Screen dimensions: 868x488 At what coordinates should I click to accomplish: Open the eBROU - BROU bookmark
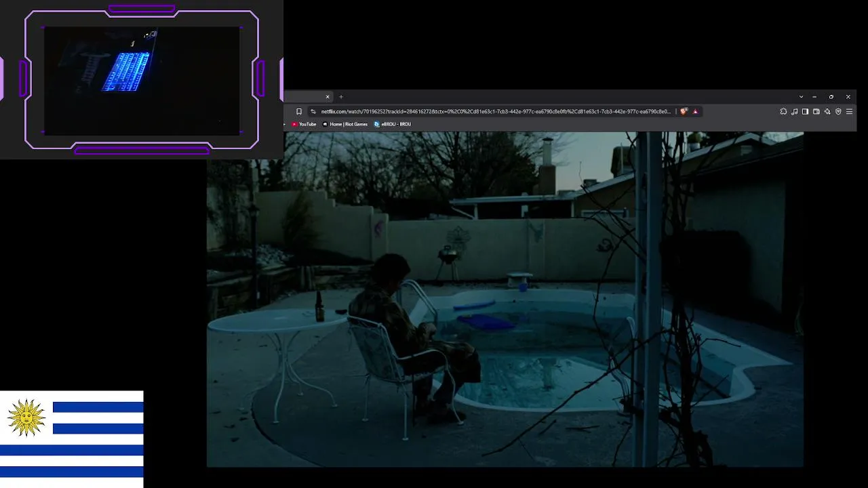tap(393, 124)
